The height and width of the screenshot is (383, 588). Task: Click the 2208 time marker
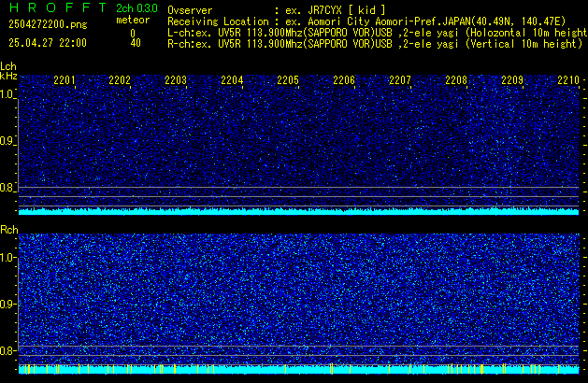point(456,80)
